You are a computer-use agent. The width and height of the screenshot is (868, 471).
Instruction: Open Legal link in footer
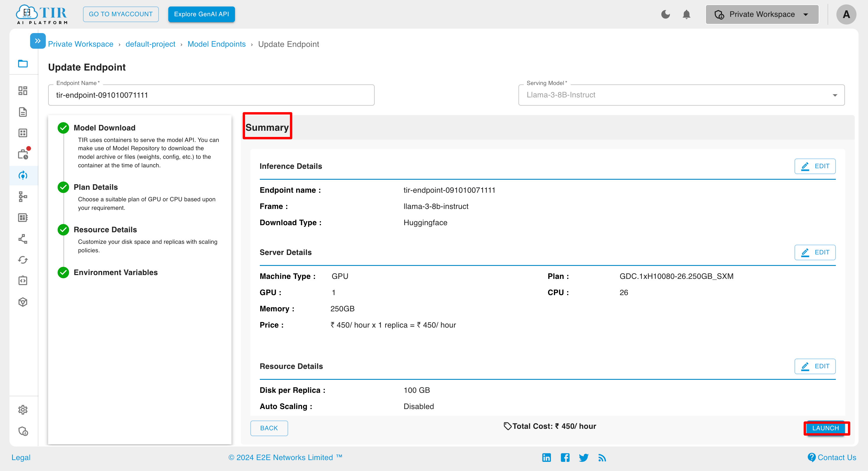[21, 457]
